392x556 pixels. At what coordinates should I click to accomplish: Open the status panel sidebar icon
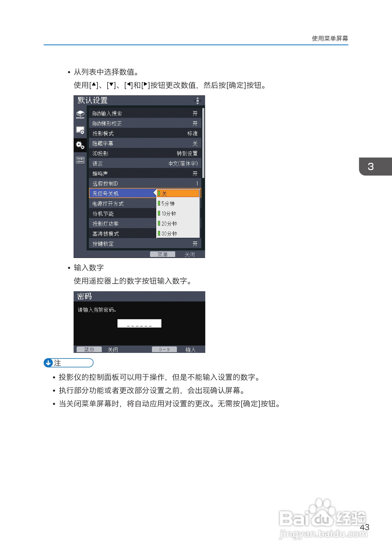click(x=80, y=160)
